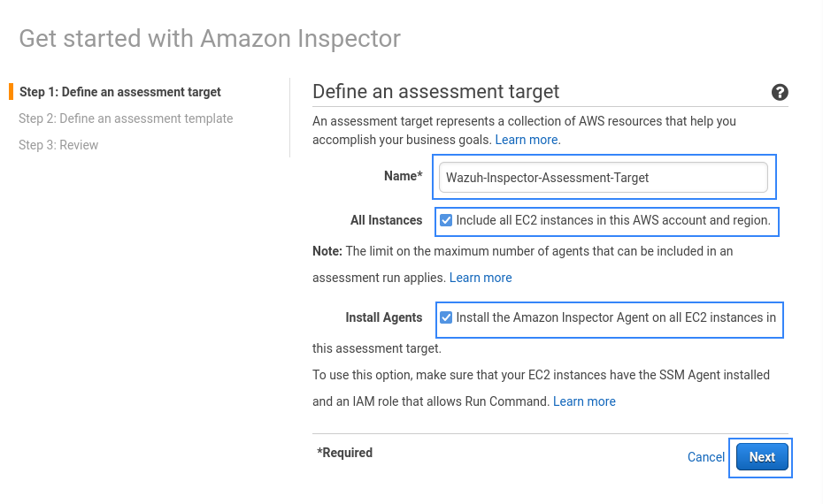This screenshot has height=504, width=823.
Task: Jump to Step 3: Review
Action: tap(58, 145)
